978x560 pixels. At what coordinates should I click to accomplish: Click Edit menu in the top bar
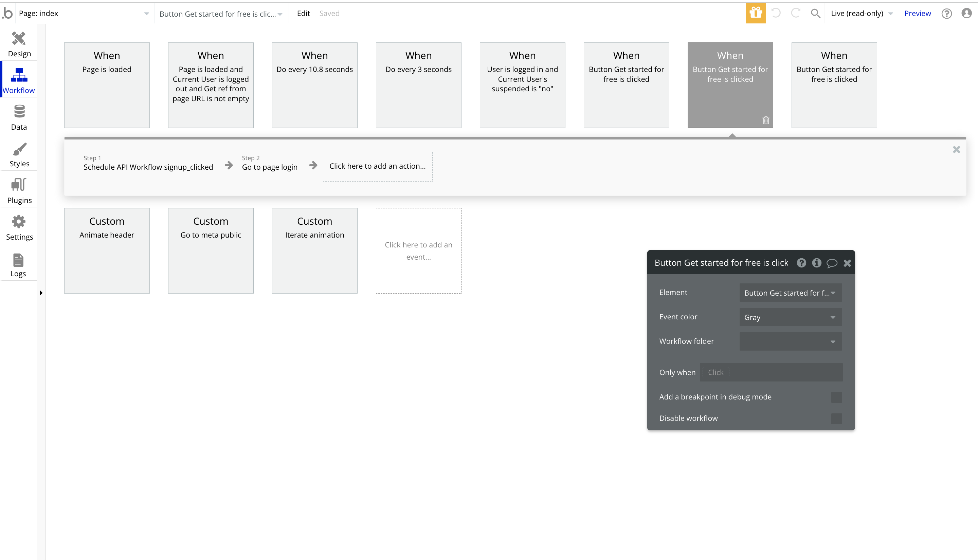[304, 14]
